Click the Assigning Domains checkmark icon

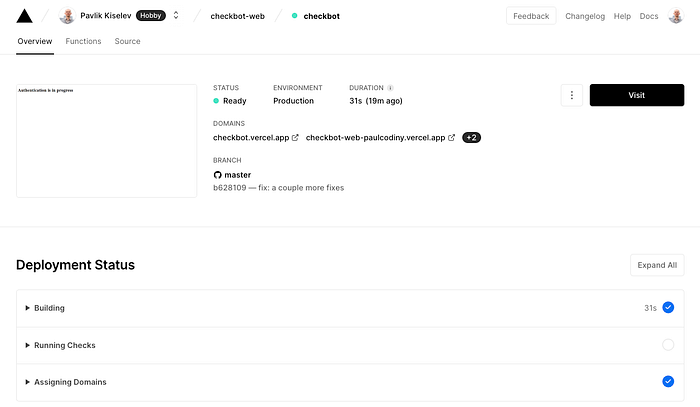click(x=668, y=382)
